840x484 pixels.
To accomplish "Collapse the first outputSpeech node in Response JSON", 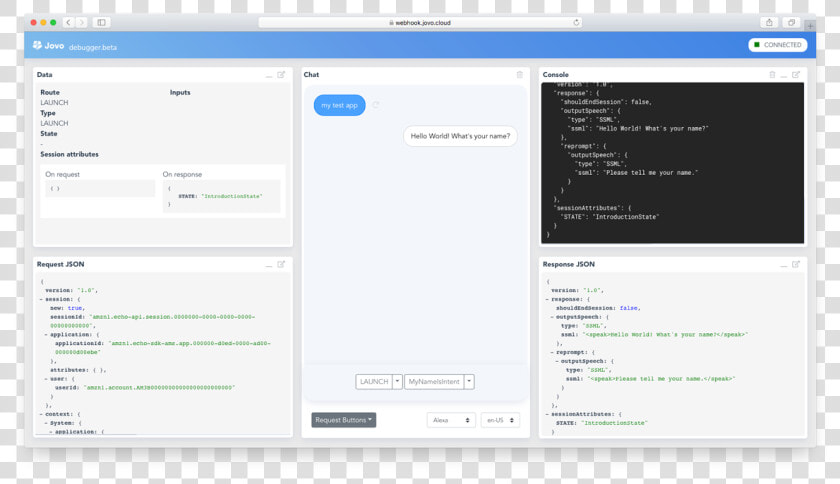I will 552,317.
